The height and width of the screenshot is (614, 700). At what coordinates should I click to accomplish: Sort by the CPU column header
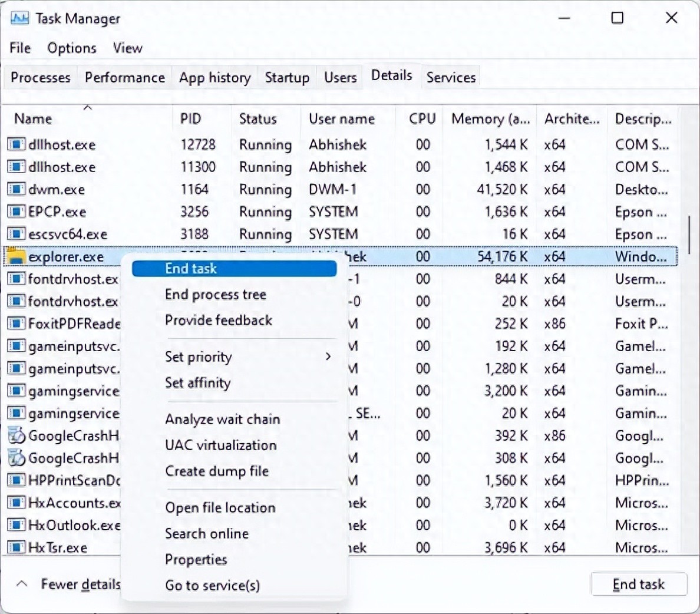[x=419, y=118]
